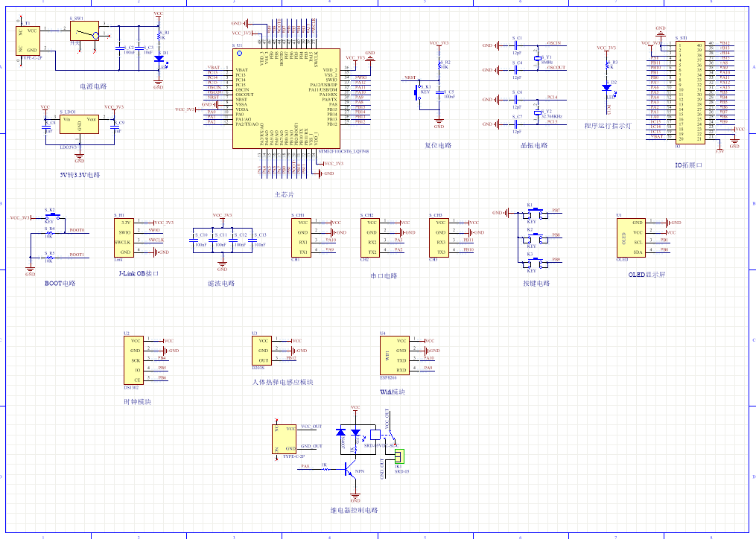Click the OLED display component U1
Image resolution: width=756 pixels, height=539 pixels.
click(x=632, y=237)
